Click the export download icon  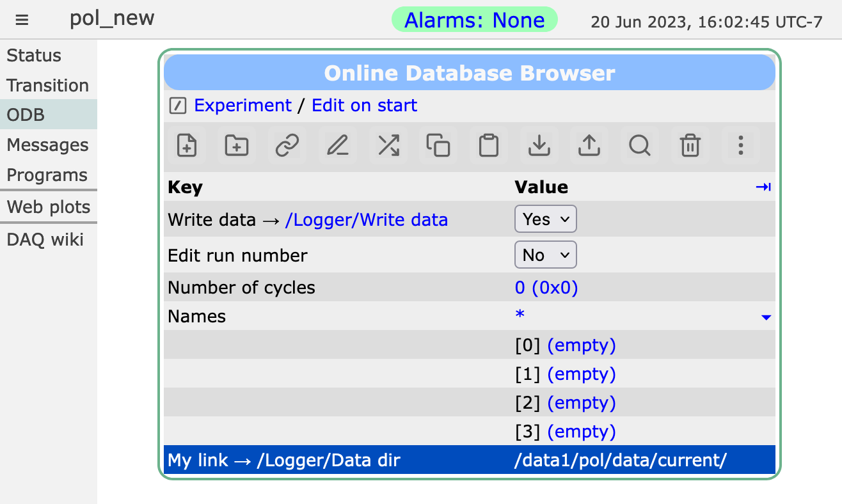coord(539,146)
